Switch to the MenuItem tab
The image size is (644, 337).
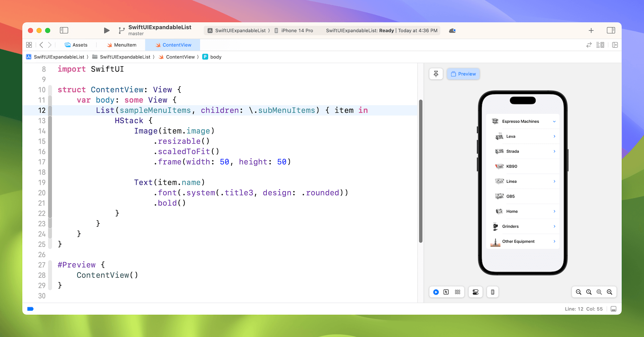click(x=121, y=45)
